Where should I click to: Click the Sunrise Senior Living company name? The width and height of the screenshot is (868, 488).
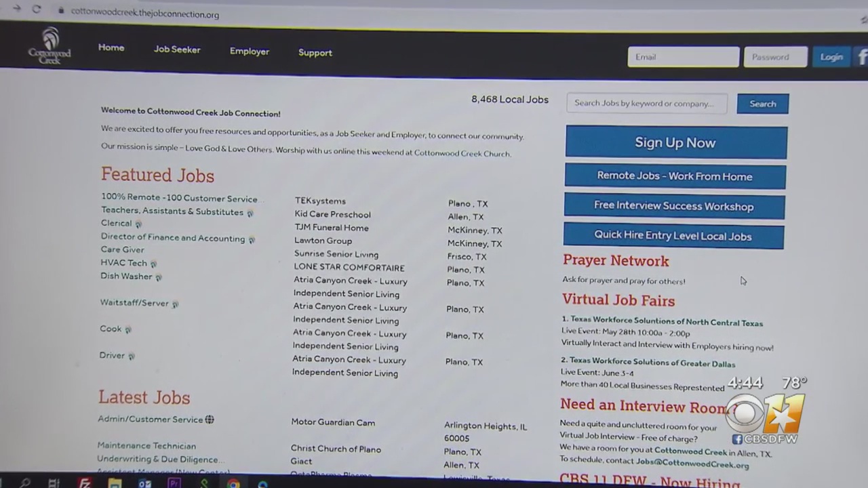point(336,254)
